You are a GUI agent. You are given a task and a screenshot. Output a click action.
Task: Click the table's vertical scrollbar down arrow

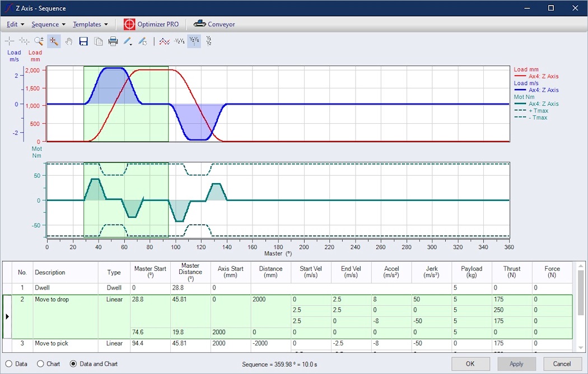coord(580,348)
